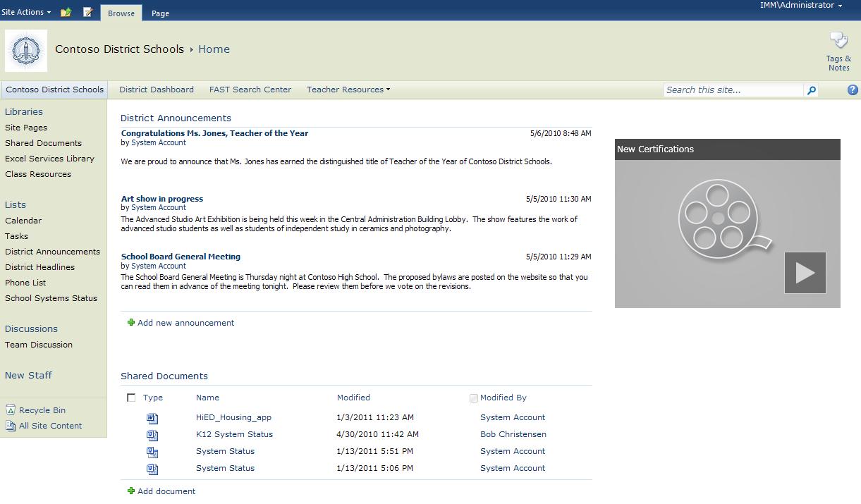
Task: Open the help question mark icon
Action: (x=853, y=90)
